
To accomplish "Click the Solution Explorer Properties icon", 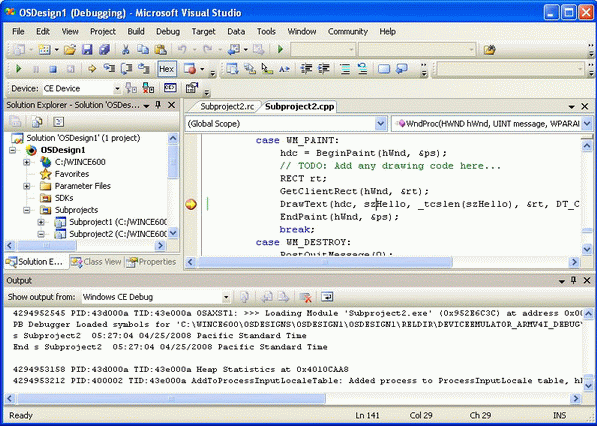I will pos(16,122).
